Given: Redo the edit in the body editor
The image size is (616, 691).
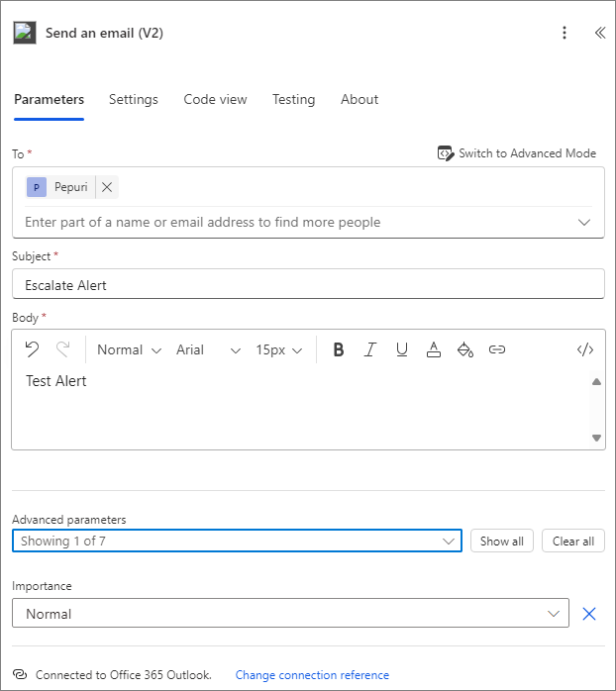Looking at the screenshot, I should click(63, 349).
